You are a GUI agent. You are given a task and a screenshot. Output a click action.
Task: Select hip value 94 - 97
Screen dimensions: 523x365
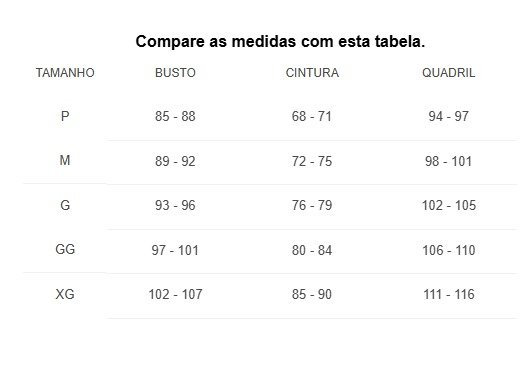[x=449, y=116]
